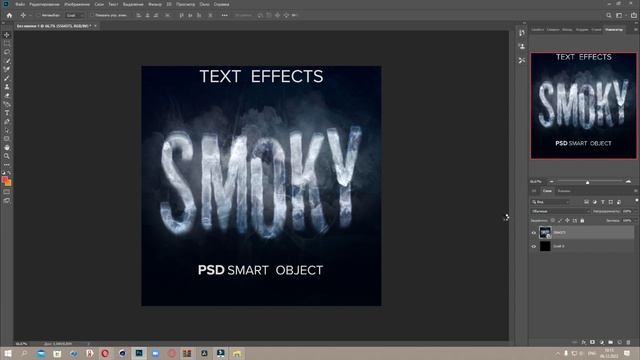640x360 pixels.
Task: Toggle the Автовыбор checkbox
Action: 37,15
